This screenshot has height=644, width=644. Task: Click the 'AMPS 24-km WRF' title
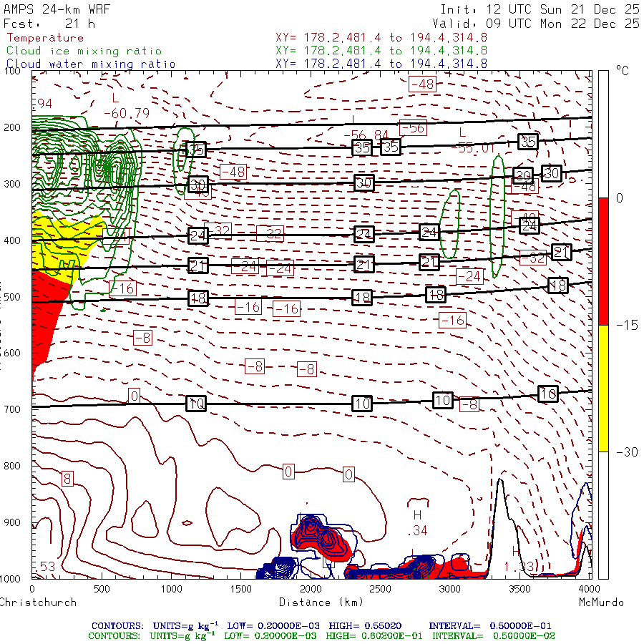tap(57, 9)
